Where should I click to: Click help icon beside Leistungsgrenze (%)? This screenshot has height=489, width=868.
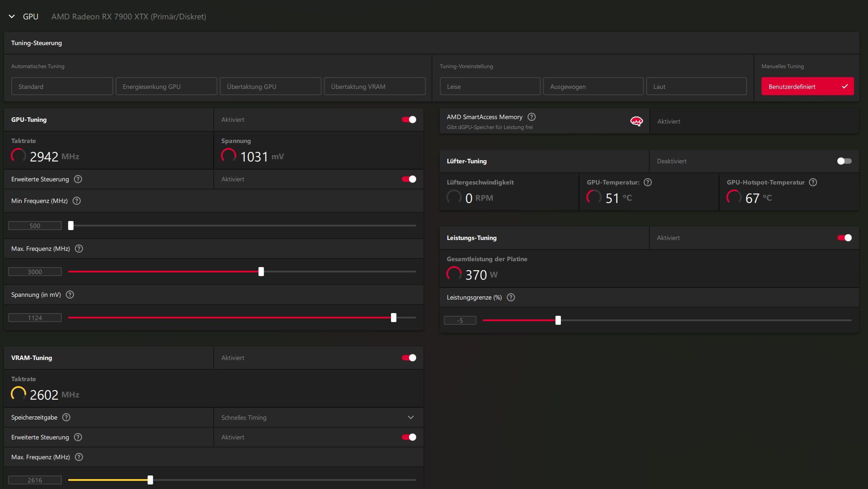pyautogui.click(x=511, y=297)
